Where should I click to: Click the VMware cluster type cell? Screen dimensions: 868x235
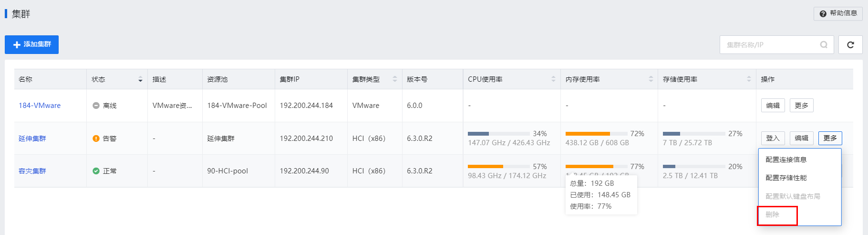point(366,106)
